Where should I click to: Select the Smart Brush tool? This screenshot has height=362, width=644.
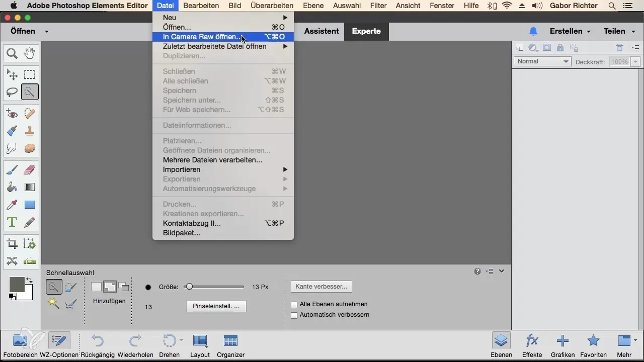[12, 131]
